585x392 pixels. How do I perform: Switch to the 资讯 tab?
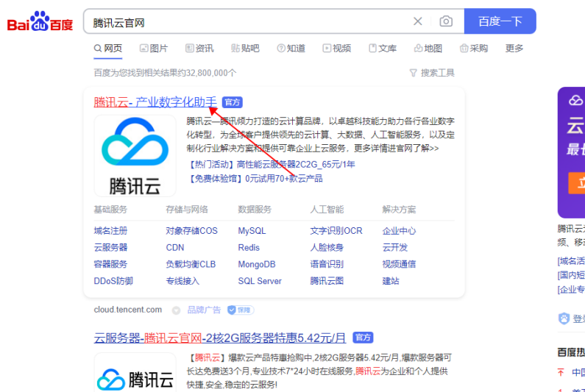tap(199, 49)
